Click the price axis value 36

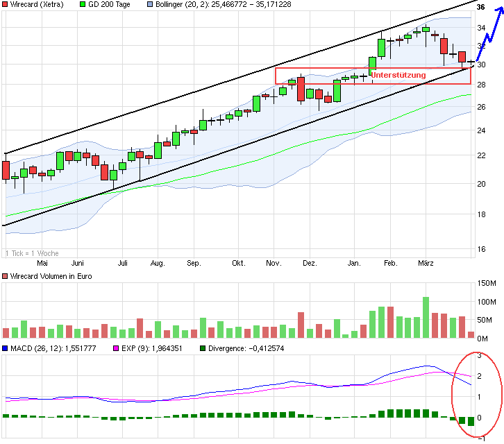[x=480, y=7]
